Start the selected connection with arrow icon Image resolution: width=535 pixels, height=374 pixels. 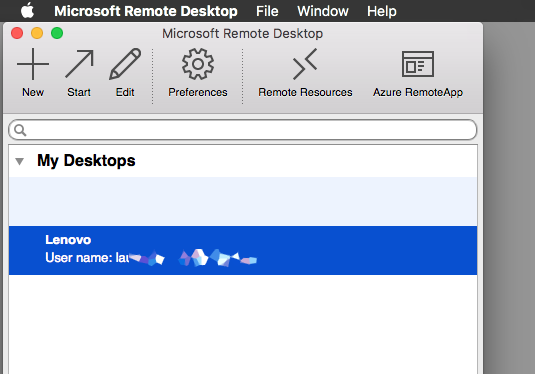[79, 64]
